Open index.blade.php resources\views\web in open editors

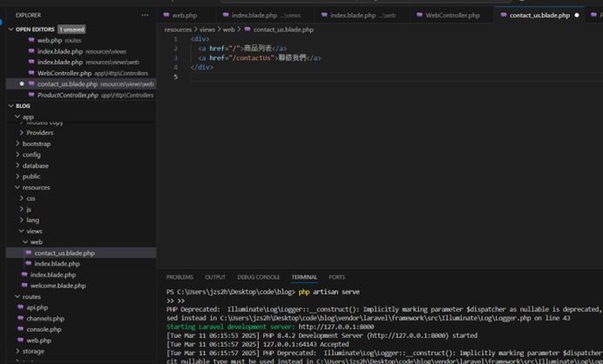81,62
